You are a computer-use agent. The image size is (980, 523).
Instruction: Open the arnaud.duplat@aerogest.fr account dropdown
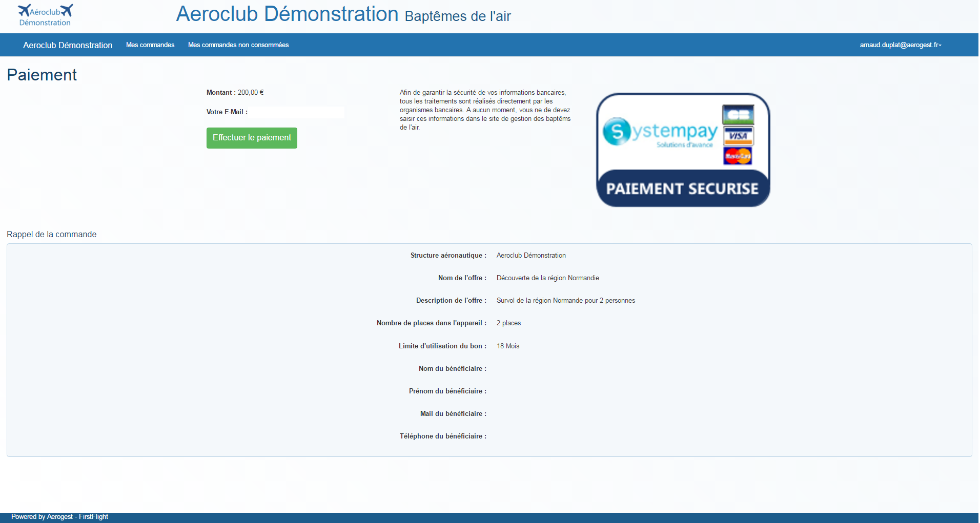coord(901,45)
